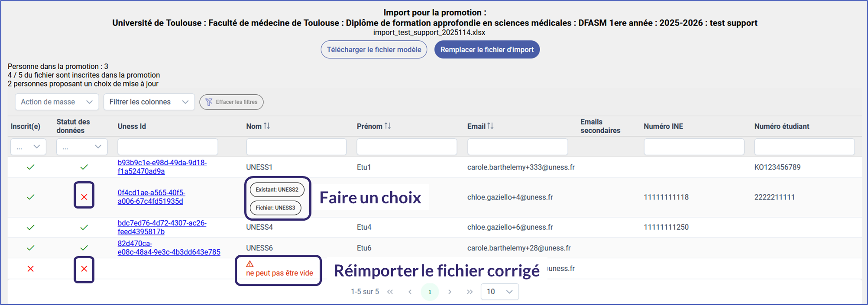The width and height of the screenshot is (868, 305).
Task: Click Remplacer le fichier d'import button
Action: (x=487, y=50)
